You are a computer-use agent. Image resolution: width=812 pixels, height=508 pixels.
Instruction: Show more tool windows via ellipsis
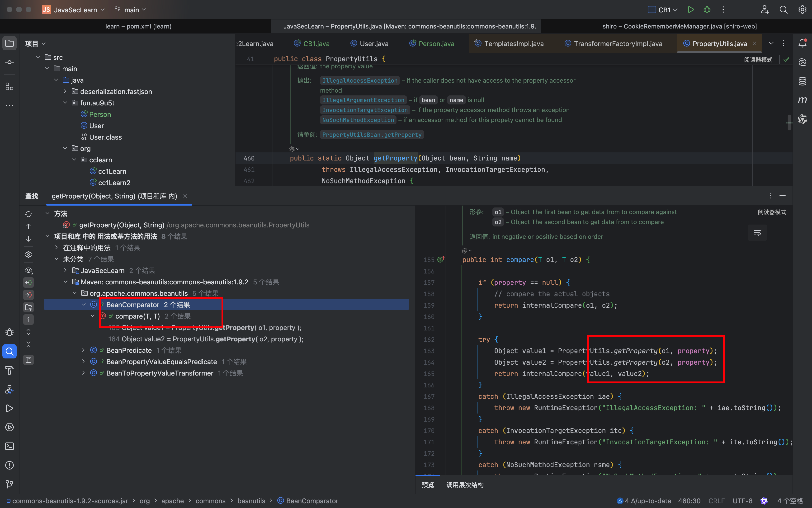pos(9,105)
